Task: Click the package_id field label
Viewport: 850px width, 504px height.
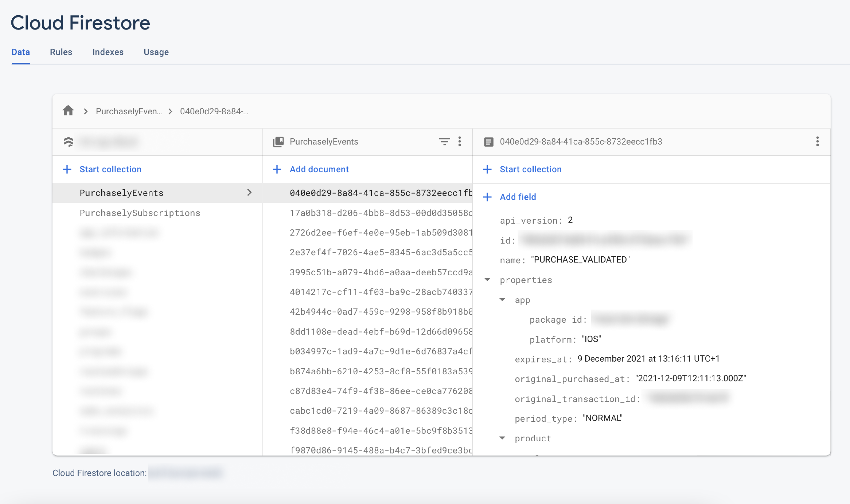Action: [558, 319]
